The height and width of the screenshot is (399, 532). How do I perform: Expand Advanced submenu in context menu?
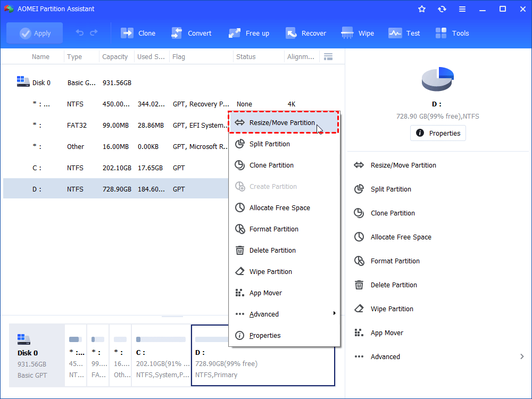[x=284, y=314]
